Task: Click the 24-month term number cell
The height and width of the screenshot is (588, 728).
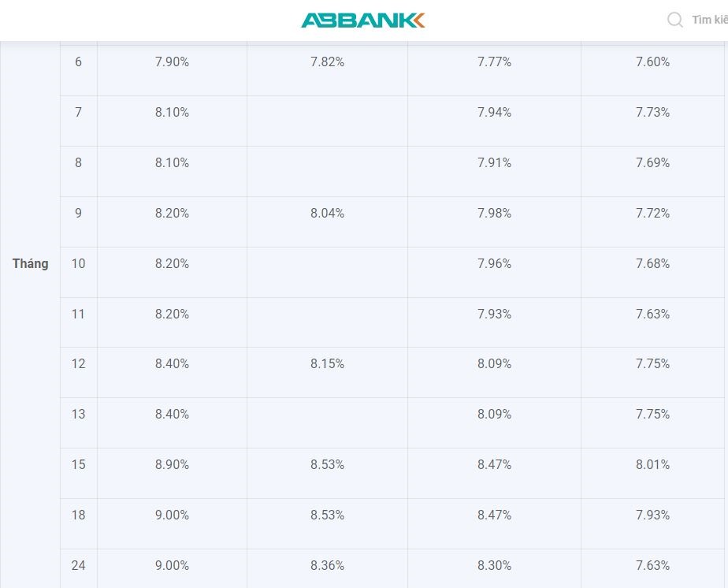Action: (x=78, y=566)
